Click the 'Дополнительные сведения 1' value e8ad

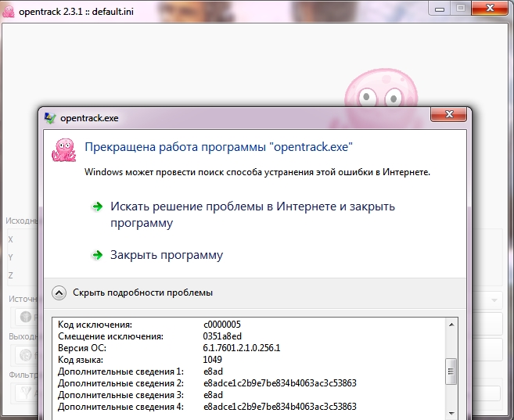[x=213, y=372]
